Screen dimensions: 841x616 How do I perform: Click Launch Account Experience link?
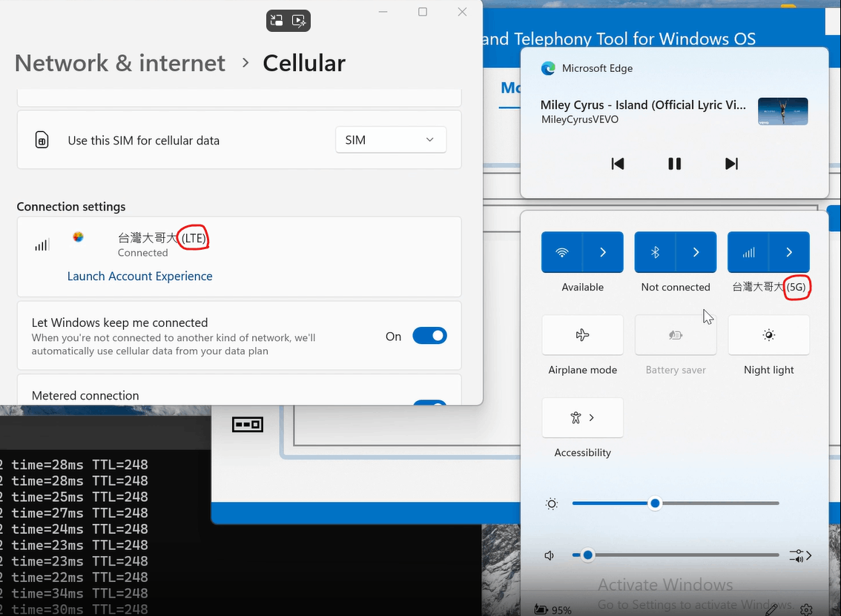140,276
